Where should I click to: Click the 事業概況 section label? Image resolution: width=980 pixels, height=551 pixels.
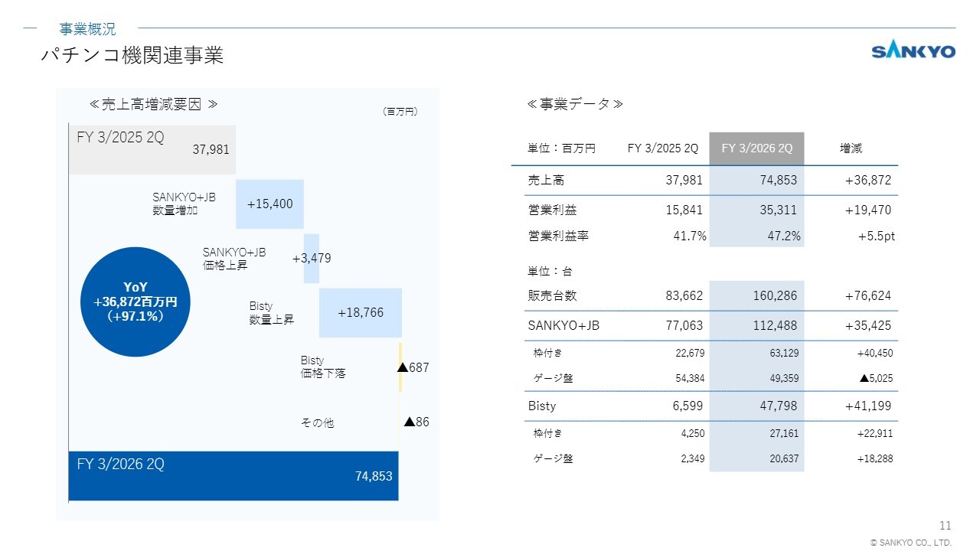coord(88,29)
